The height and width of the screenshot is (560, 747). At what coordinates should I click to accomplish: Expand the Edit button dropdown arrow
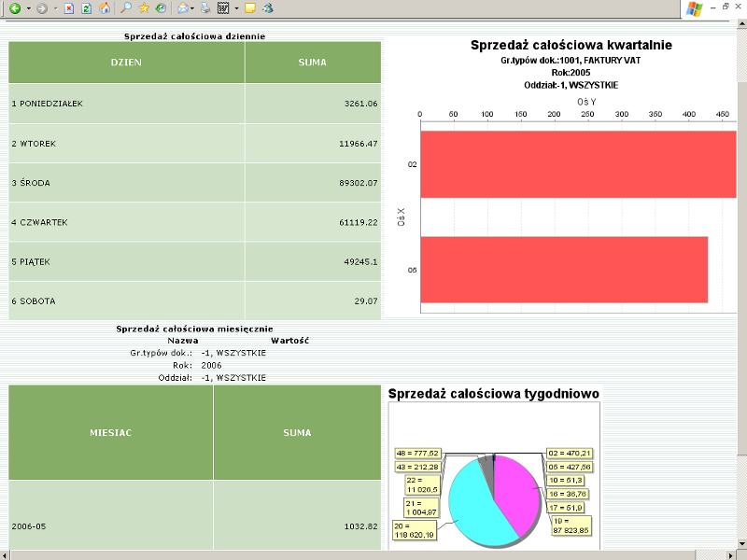(x=237, y=7)
